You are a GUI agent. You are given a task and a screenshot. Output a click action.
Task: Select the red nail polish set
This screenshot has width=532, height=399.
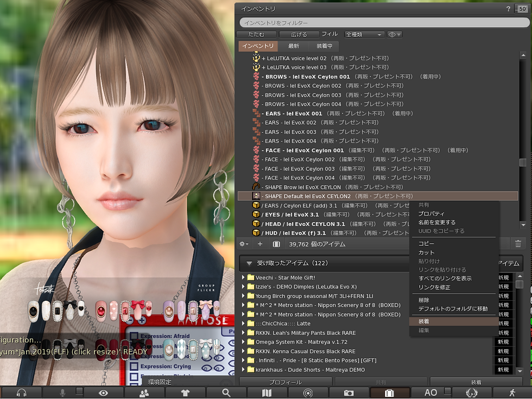coord(123,311)
